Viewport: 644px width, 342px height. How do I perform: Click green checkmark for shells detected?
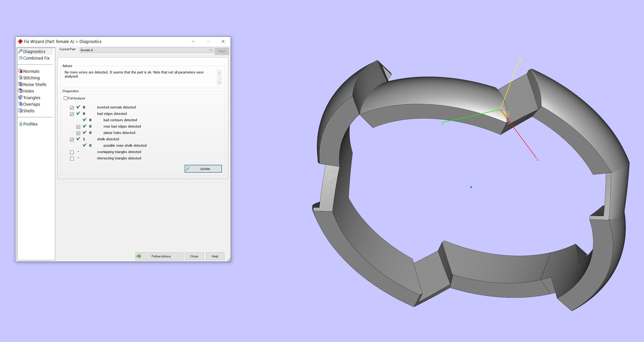click(x=78, y=139)
